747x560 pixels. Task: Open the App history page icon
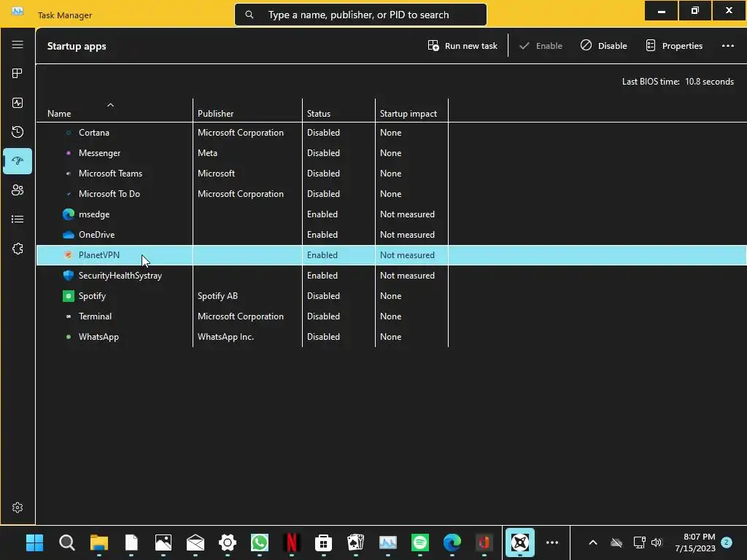pyautogui.click(x=18, y=132)
